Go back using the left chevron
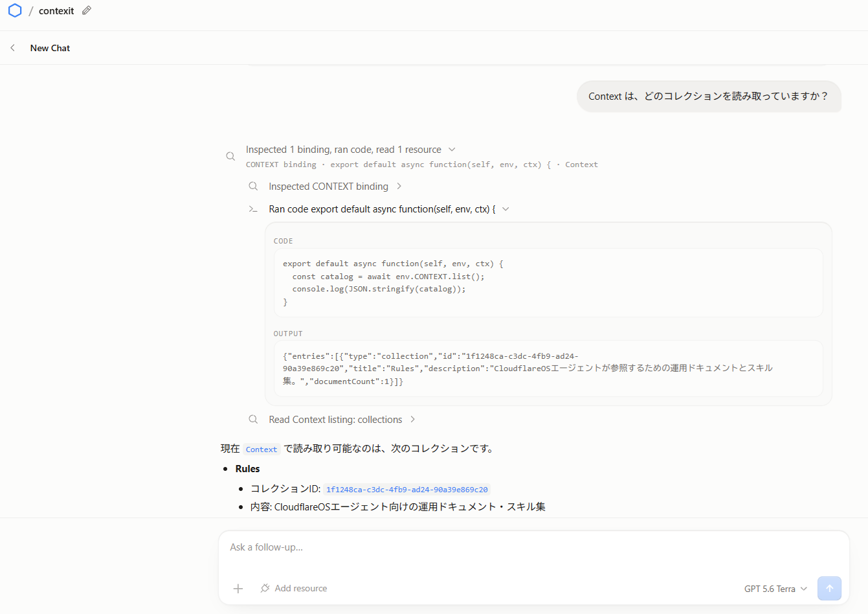 pyautogui.click(x=12, y=48)
